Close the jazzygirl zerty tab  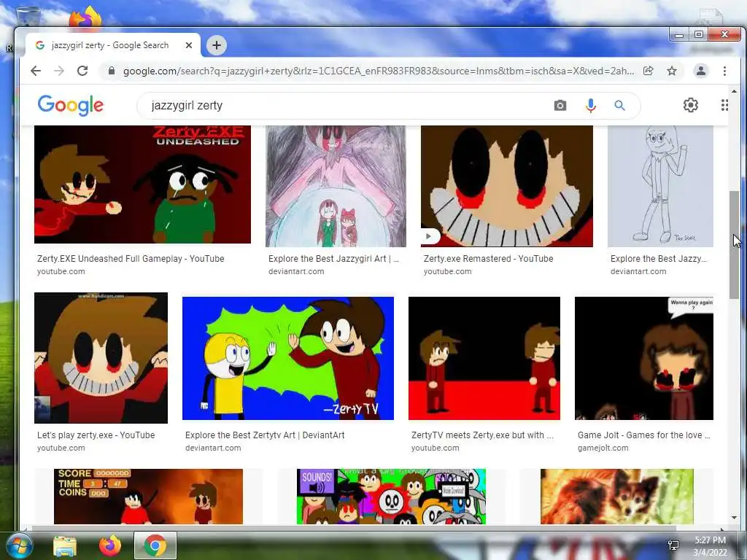(189, 45)
